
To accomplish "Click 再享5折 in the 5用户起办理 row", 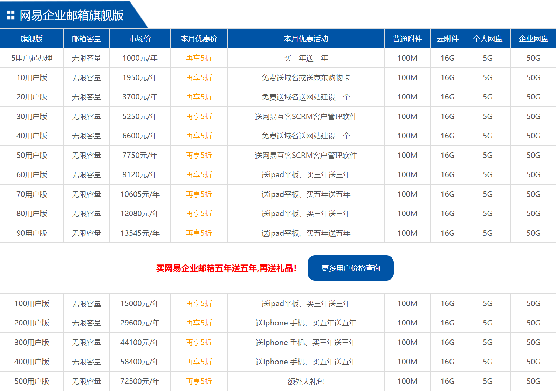I will (x=199, y=58).
